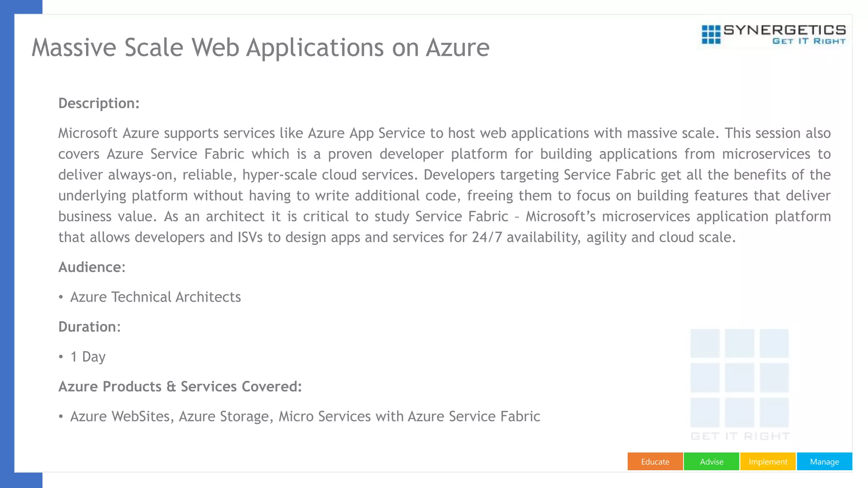Image resolution: width=868 pixels, height=488 pixels.
Task: Click the yellow Implement button
Action: (x=768, y=461)
